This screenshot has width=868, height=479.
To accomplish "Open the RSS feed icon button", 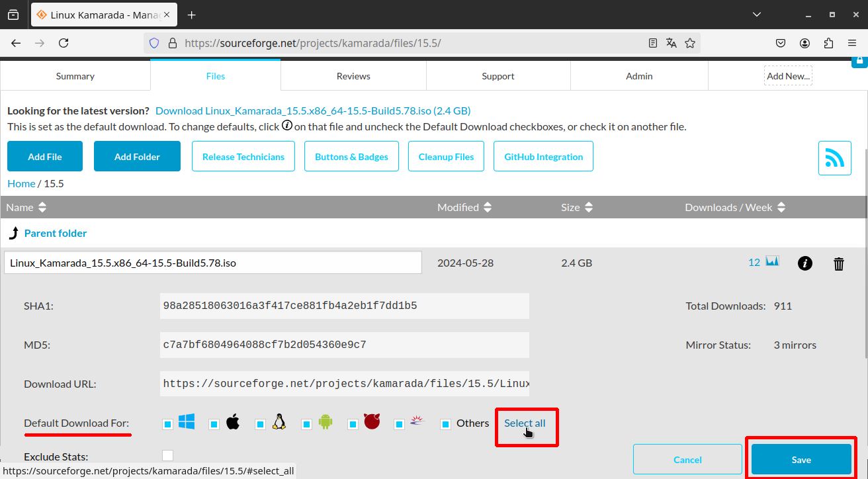I will [834, 157].
